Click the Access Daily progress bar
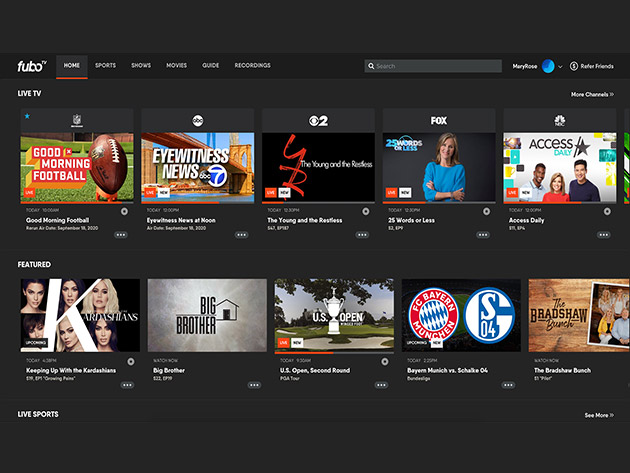This screenshot has height=473, width=630. tap(560, 203)
